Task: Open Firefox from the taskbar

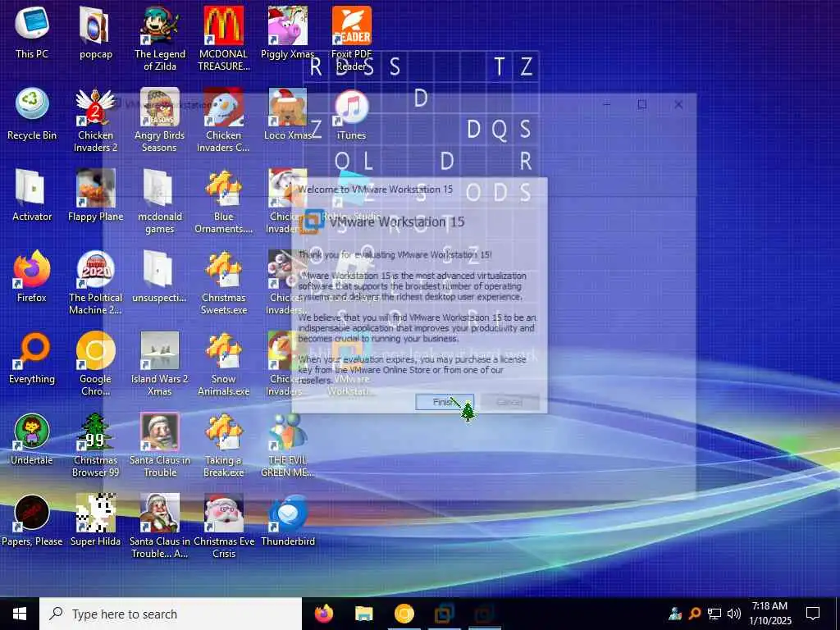Action: [x=323, y=614]
